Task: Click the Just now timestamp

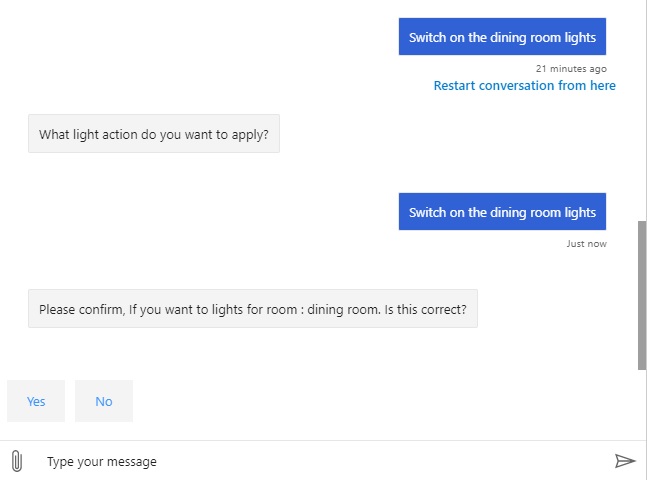Action: pyautogui.click(x=586, y=244)
